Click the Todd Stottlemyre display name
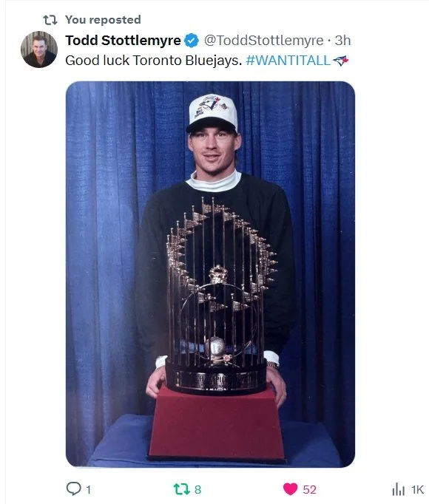The width and height of the screenshot is (429, 504). point(123,41)
